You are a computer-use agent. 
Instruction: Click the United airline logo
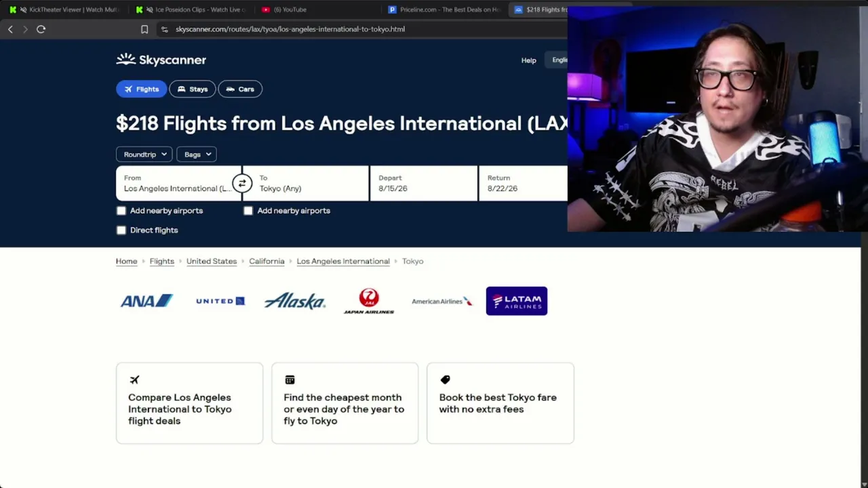(x=220, y=301)
